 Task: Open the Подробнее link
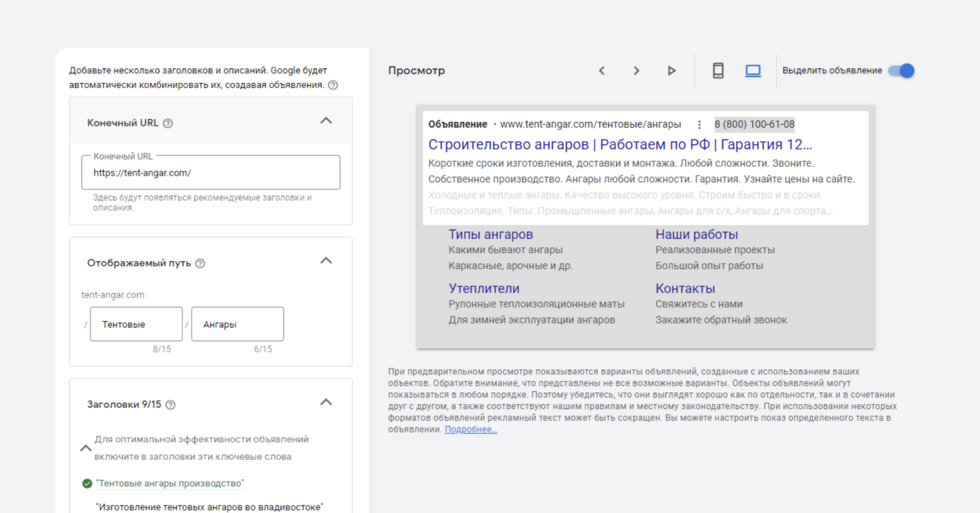pyautogui.click(x=471, y=430)
